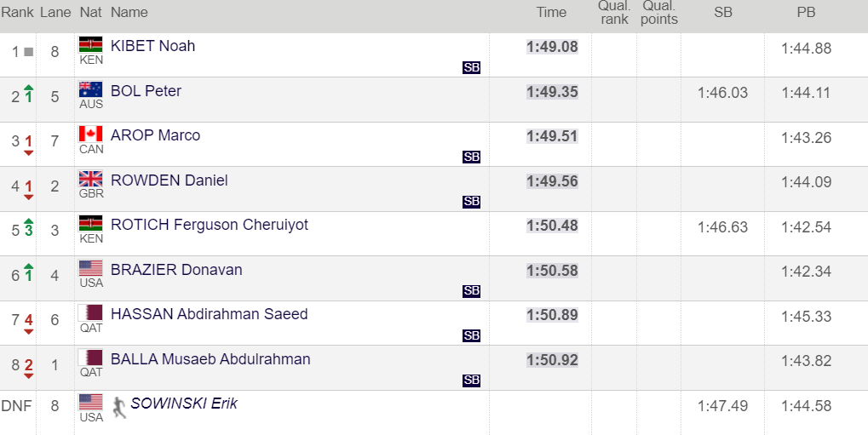Screen dimensions: 868x435
Task: Sort results by the Time column header
Action: point(551,12)
